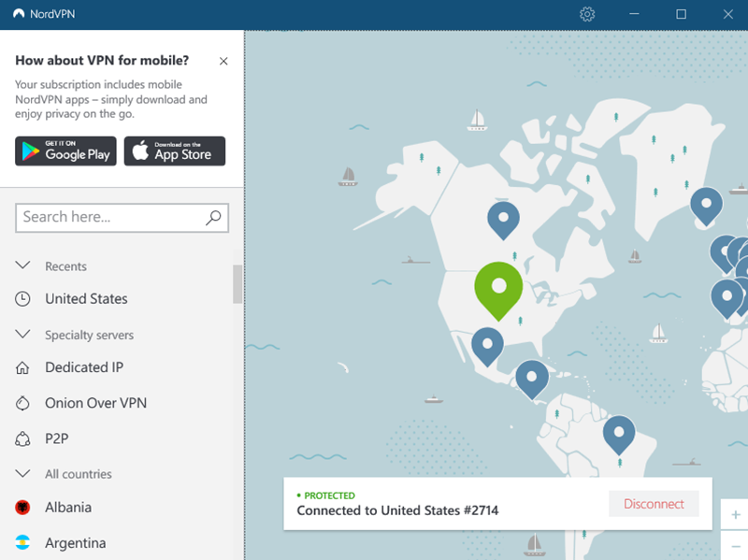
Task: Click the Onion Over VPN onion icon
Action: coord(22,403)
